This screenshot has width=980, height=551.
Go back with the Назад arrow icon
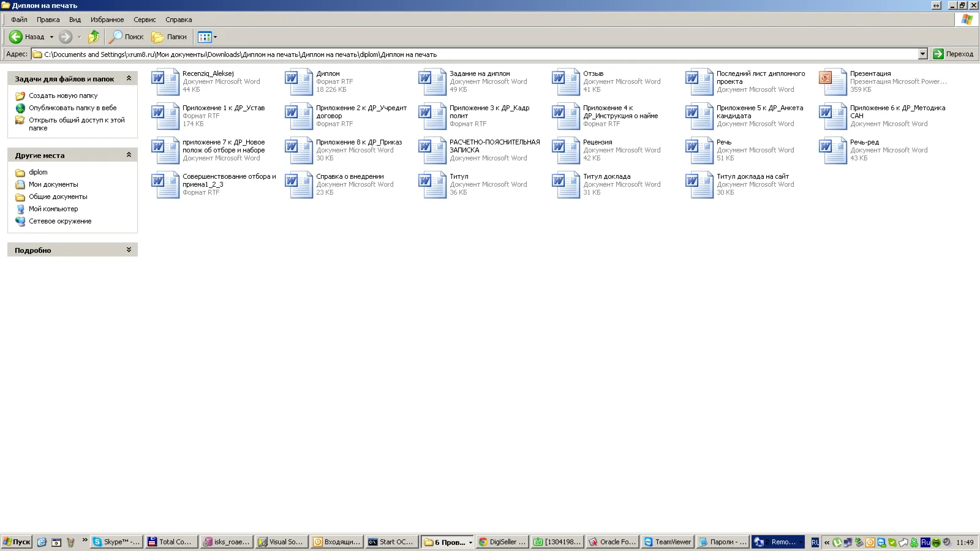(x=16, y=37)
